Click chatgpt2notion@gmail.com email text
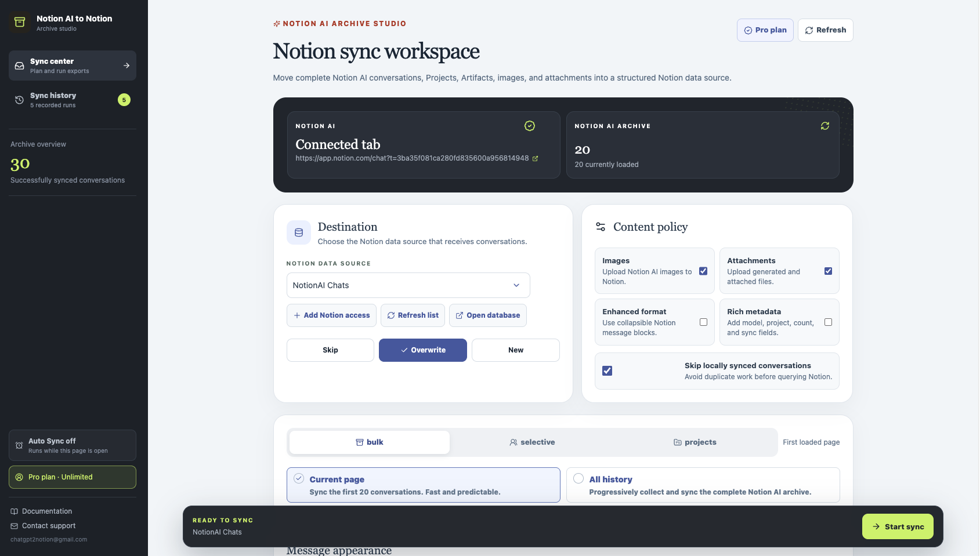Screen dimensions: 980x556 [49, 539]
